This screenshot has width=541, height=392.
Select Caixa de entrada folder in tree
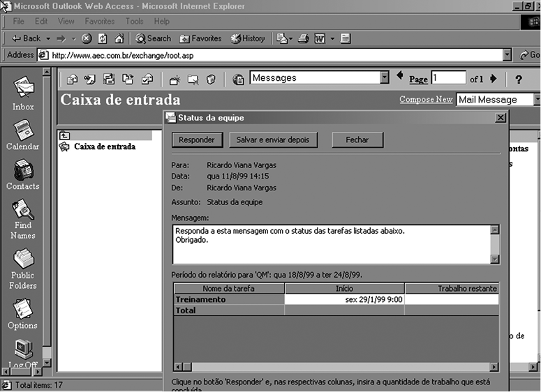[x=105, y=146]
